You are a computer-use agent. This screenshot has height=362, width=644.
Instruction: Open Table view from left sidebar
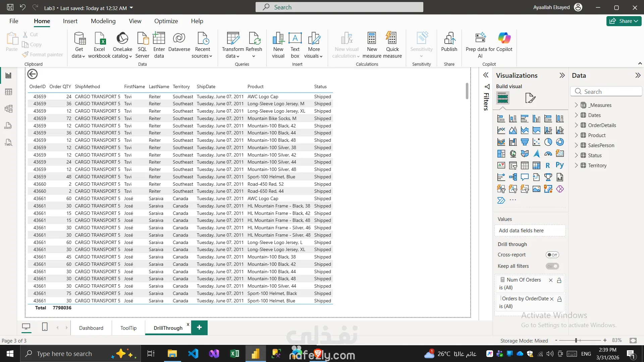point(8,92)
